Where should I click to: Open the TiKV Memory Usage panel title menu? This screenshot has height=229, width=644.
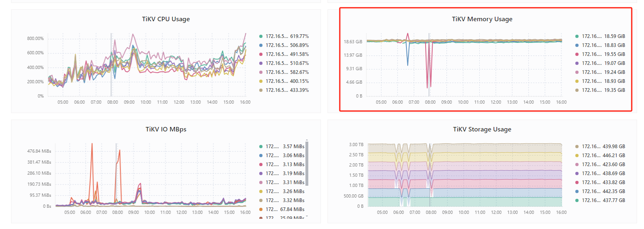(482, 19)
